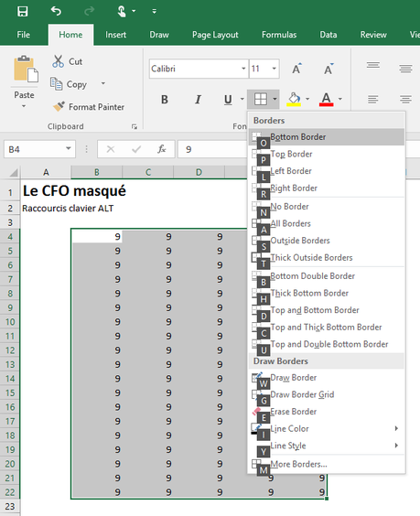Click the Undo arrow icon
Screen dimensions: 420x516
(x=56, y=11)
